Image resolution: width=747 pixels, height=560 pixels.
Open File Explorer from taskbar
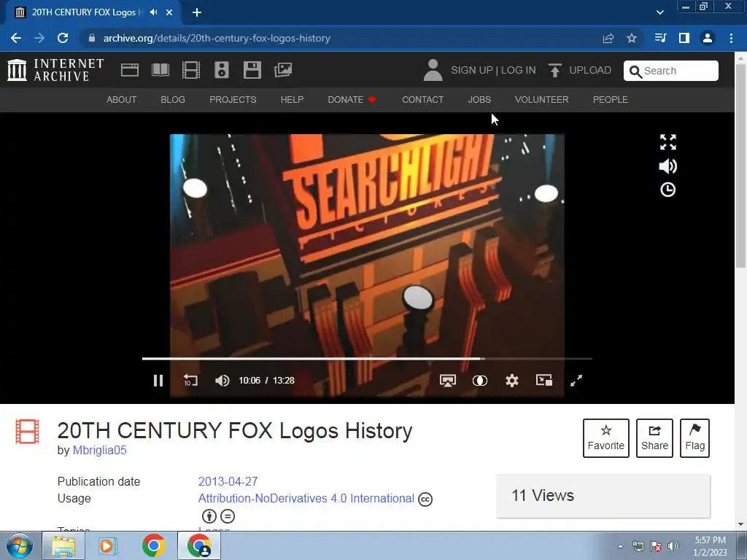pos(63,545)
